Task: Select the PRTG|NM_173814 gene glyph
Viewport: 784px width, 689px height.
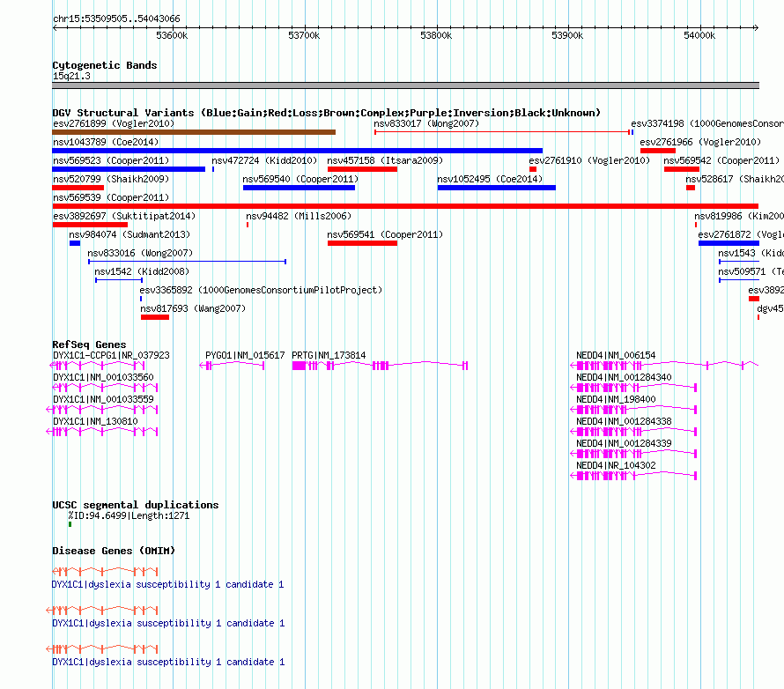Action: tap(380, 366)
